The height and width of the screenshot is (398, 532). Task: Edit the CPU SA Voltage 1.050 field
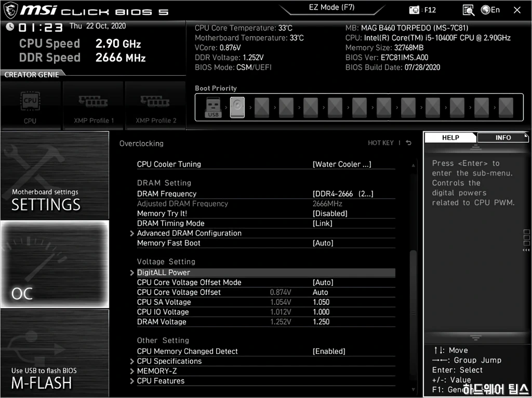(321, 302)
